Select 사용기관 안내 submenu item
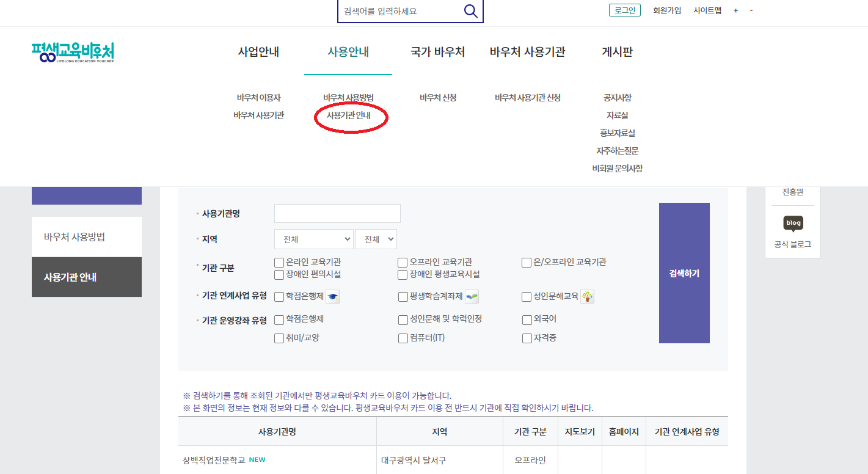 pyautogui.click(x=348, y=115)
